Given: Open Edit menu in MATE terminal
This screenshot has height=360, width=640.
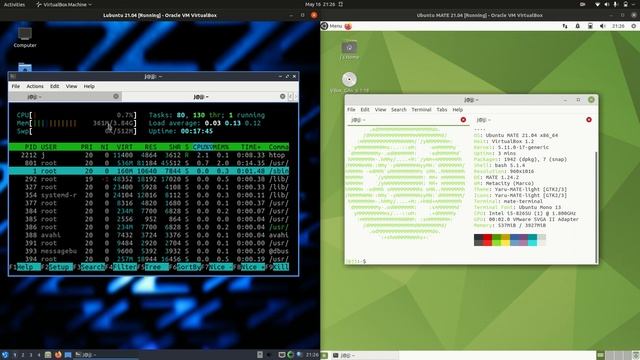Looking at the screenshot, I should click(x=365, y=110).
